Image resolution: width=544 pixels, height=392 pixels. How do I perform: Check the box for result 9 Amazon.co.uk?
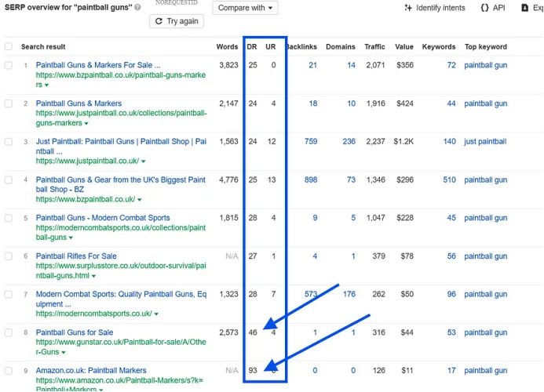(9, 371)
